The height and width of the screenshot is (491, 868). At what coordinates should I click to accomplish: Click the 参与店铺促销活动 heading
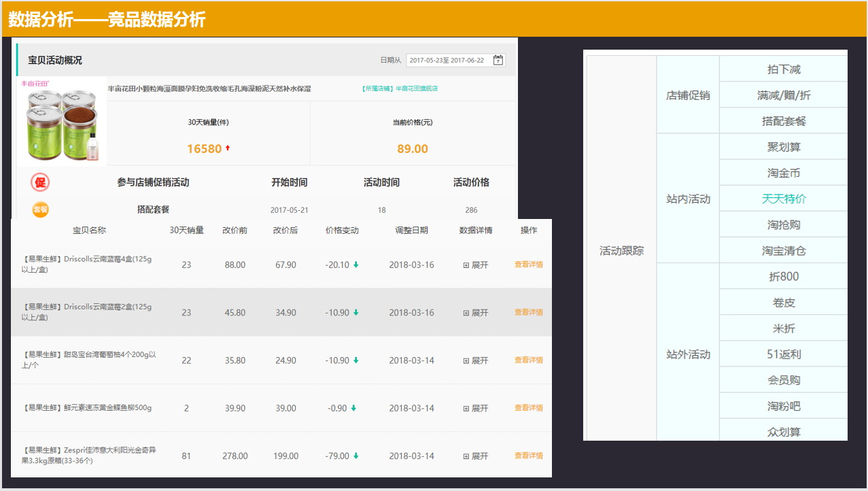click(153, 182)
